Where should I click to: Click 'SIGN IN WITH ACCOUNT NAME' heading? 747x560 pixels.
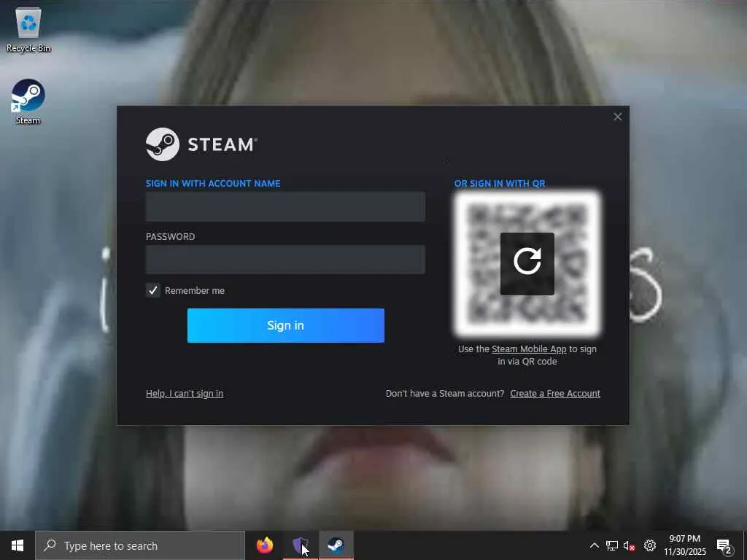pos(213,183)
